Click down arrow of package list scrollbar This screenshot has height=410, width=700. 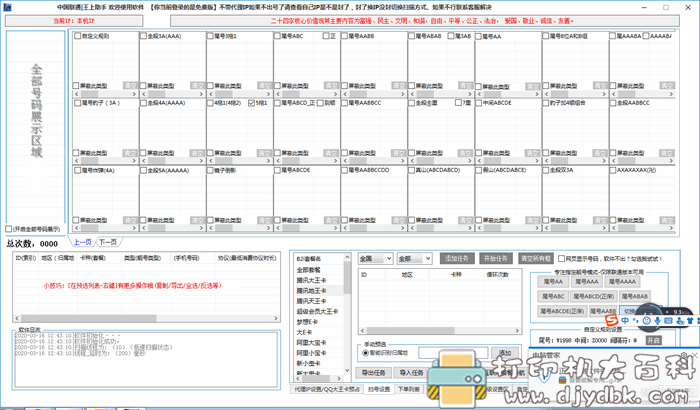pyautogui.click(x=347, y=371)
